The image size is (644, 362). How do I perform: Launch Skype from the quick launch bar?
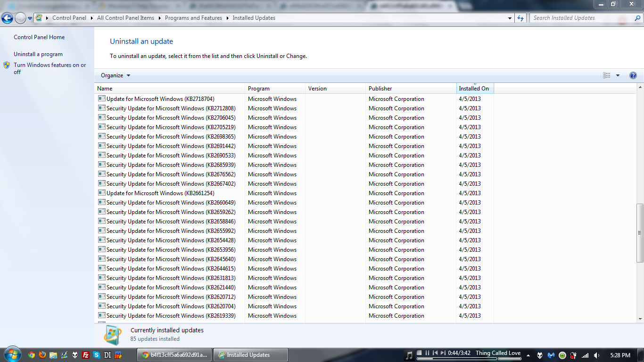(97, 355)
